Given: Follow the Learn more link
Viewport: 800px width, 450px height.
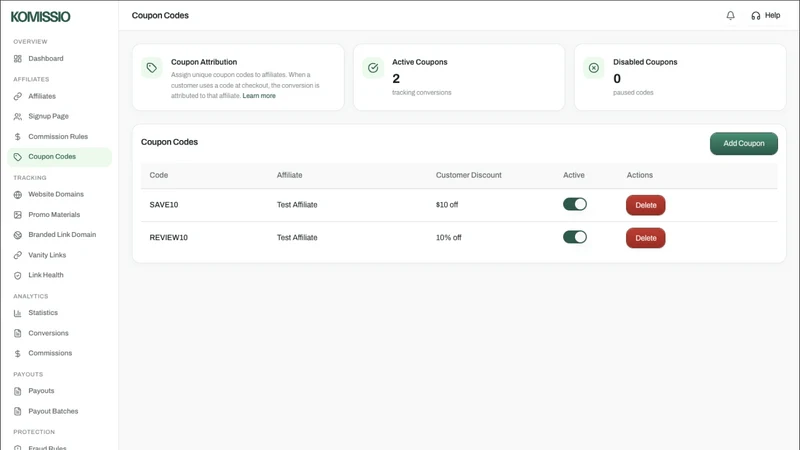Looking at the screenshot, I should pos(259,96).
